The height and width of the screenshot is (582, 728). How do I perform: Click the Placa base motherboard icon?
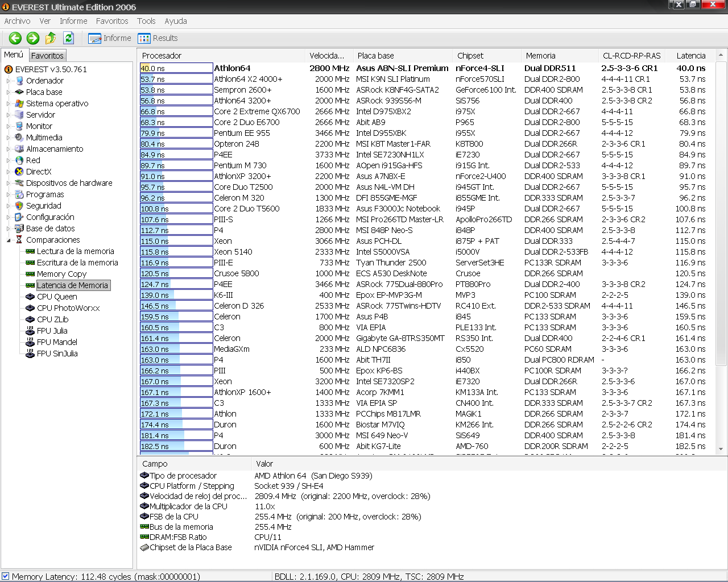(x=19, y=92)
